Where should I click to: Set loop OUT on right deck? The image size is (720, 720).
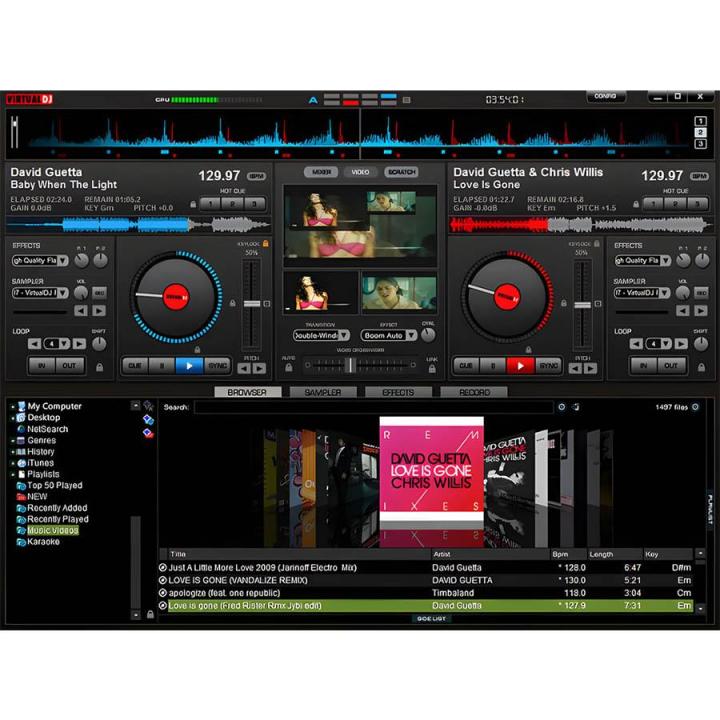[670, 366]
